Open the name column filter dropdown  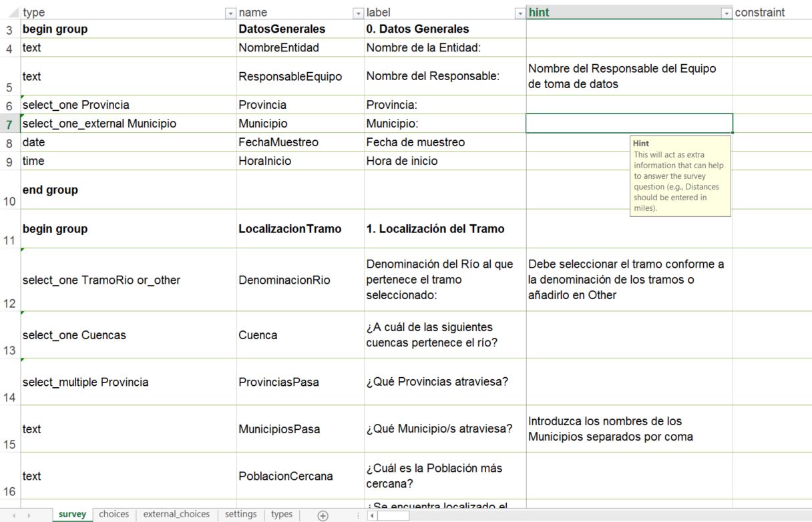358,13
